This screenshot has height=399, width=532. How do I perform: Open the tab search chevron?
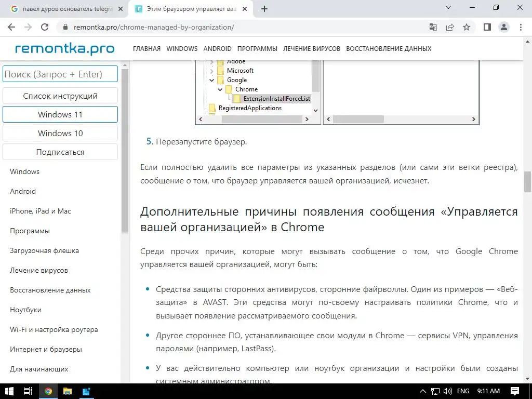(448, 7)
